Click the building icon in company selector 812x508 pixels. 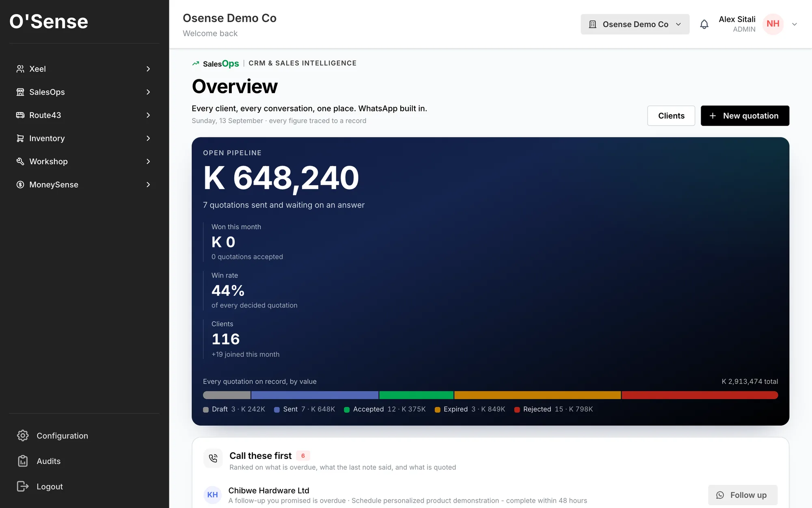click(x=593, y=24)
